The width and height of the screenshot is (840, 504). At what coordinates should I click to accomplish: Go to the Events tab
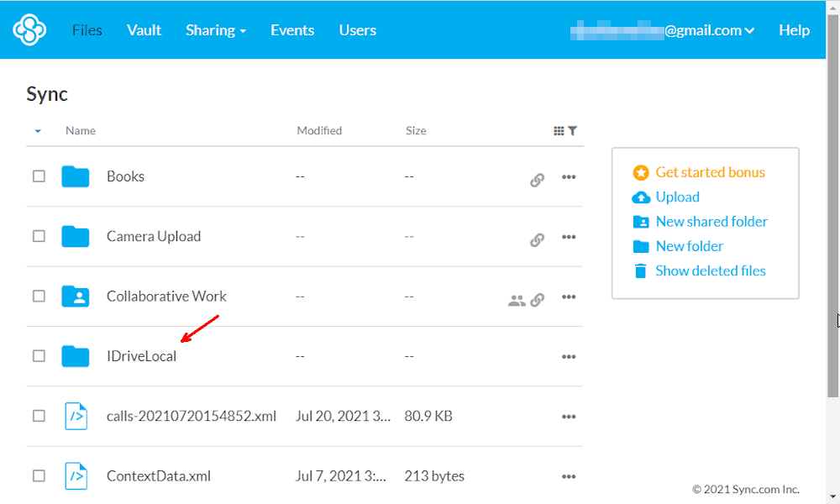pyautogui.click(x=292, y=30)
